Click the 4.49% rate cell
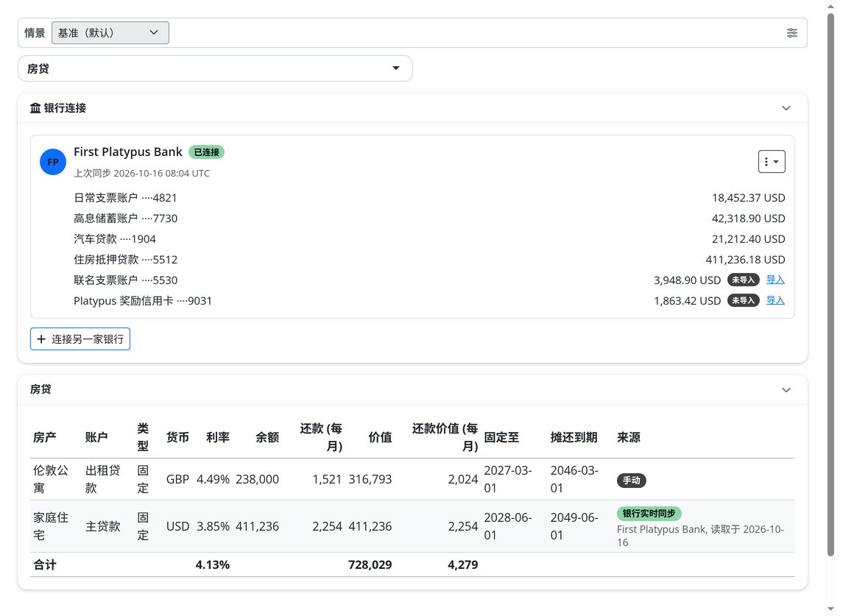This screenshot has height=616, width=854. point(213,479)
